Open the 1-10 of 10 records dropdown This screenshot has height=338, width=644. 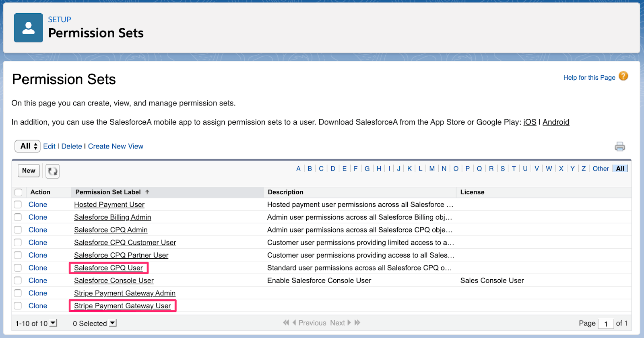coord(53,323)
